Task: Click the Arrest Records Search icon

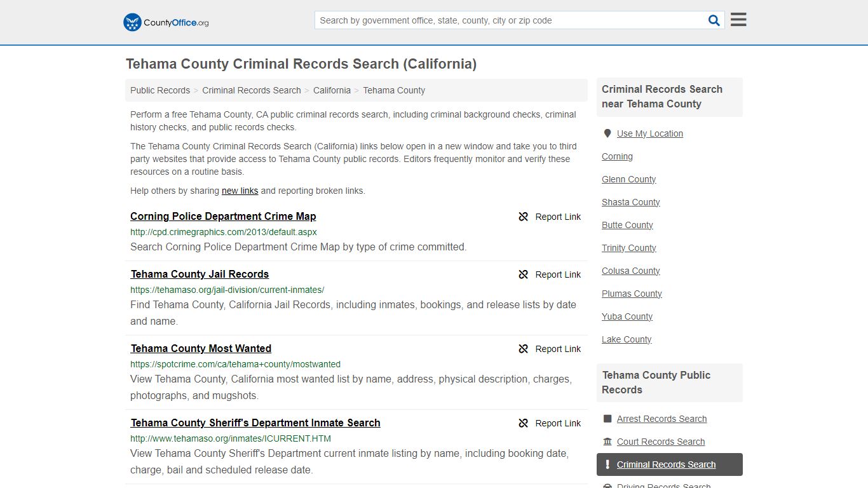Action: (x=607, y=419)
